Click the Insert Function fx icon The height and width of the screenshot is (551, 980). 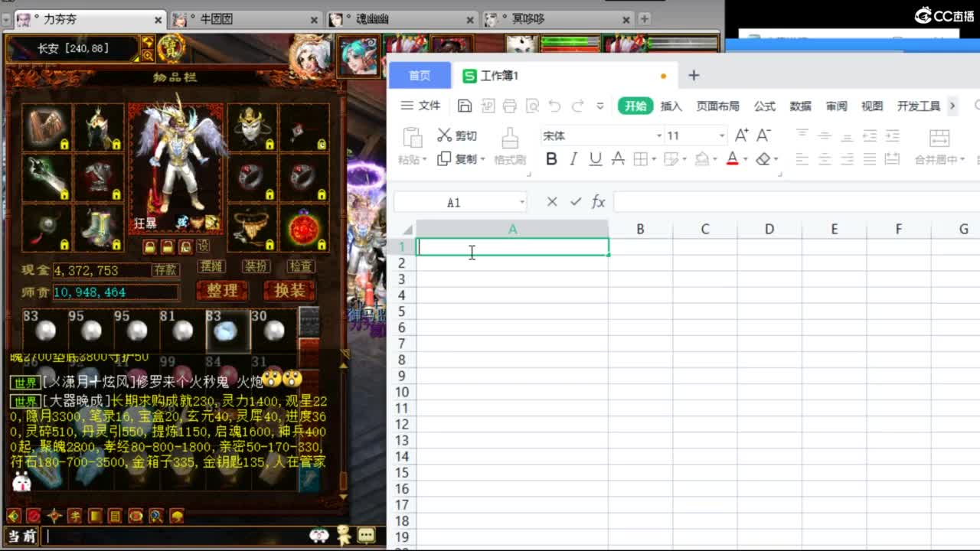(599, 202)
